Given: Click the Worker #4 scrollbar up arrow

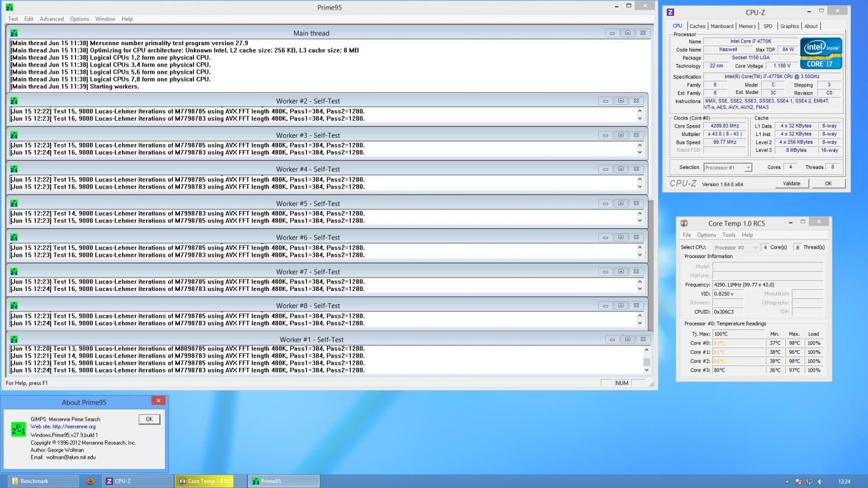Looking at the screenshot, I should 640,179.
